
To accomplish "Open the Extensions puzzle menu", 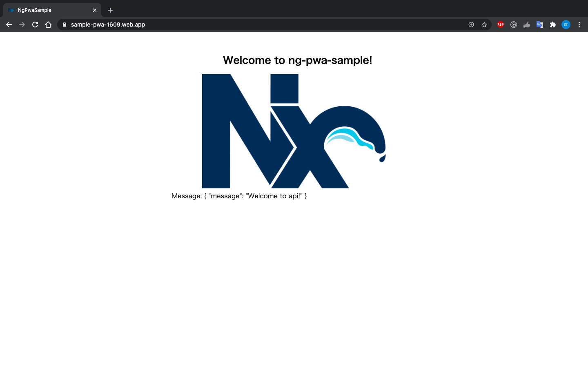I will (553, 25).
